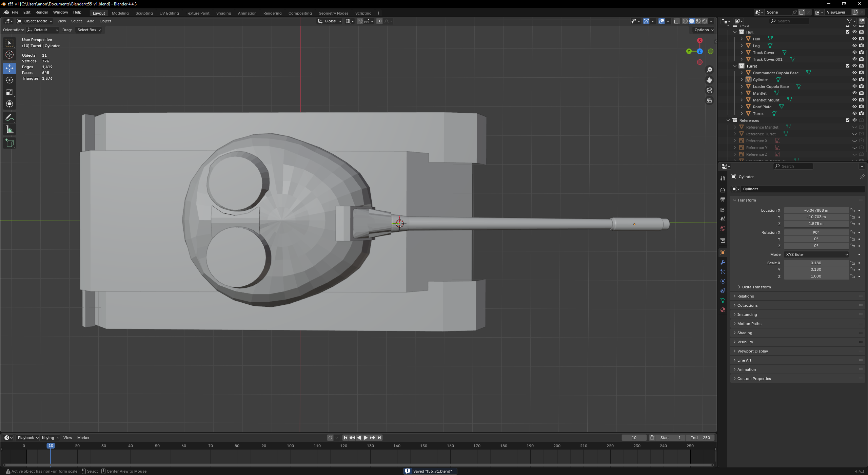868x475 pixels.
Task: Adjust the Rotation X value field
Action: tap(816, 232)
